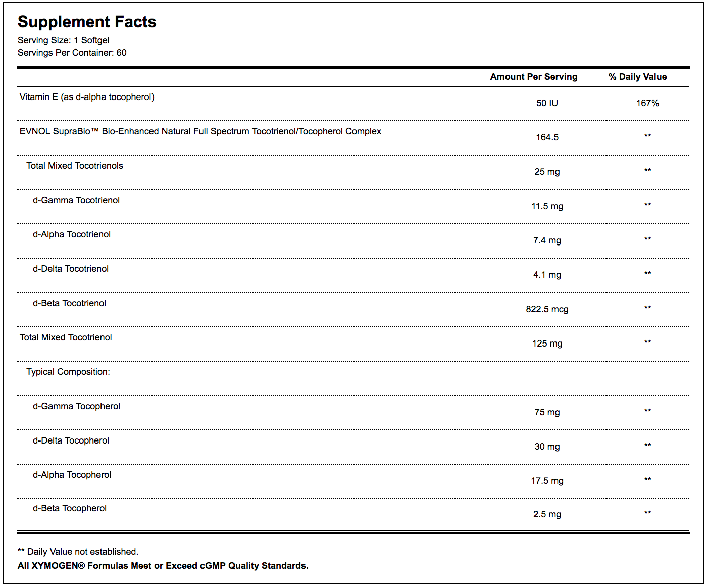Select the EVNOL SupraBio complex label

(x=200, y=131)
